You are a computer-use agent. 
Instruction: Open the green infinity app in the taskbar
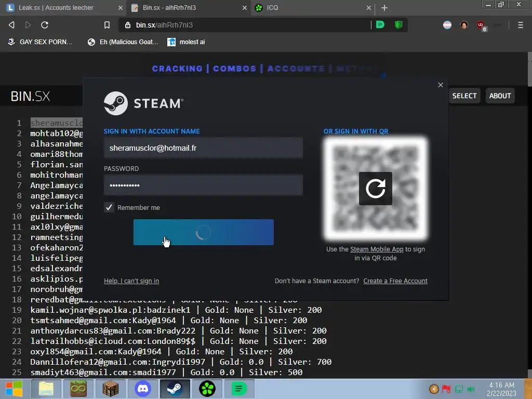[78, 389]
